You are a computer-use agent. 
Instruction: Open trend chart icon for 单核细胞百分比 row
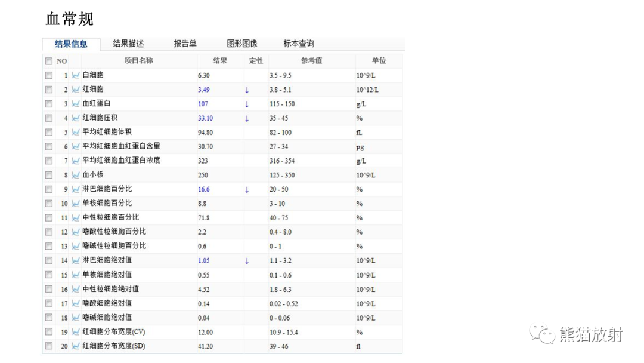point(76,204)
